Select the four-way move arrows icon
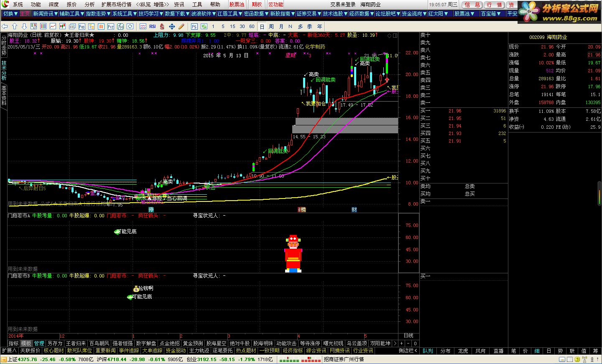 [172, 26]
